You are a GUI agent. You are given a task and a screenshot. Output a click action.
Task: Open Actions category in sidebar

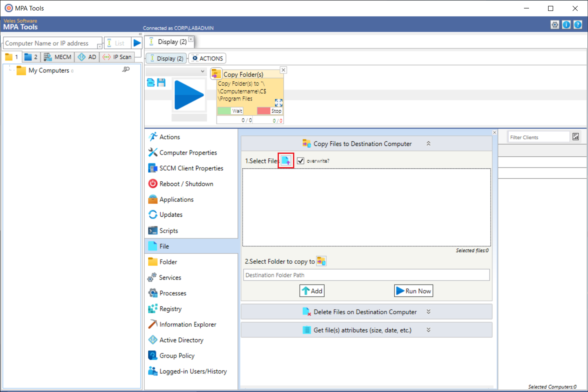pyautogui.click(x=191, y=137)
